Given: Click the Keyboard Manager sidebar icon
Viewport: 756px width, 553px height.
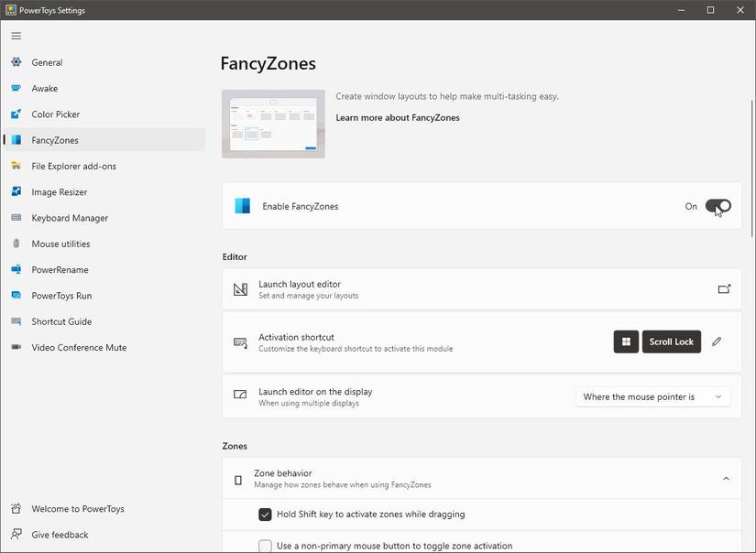Looking at the screenshot, I should (x=16, y=218).
